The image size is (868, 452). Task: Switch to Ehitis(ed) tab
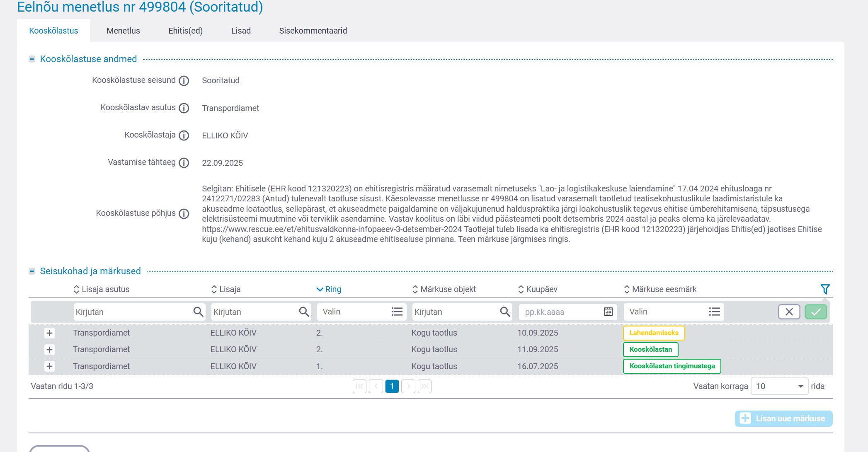(185, 31)
